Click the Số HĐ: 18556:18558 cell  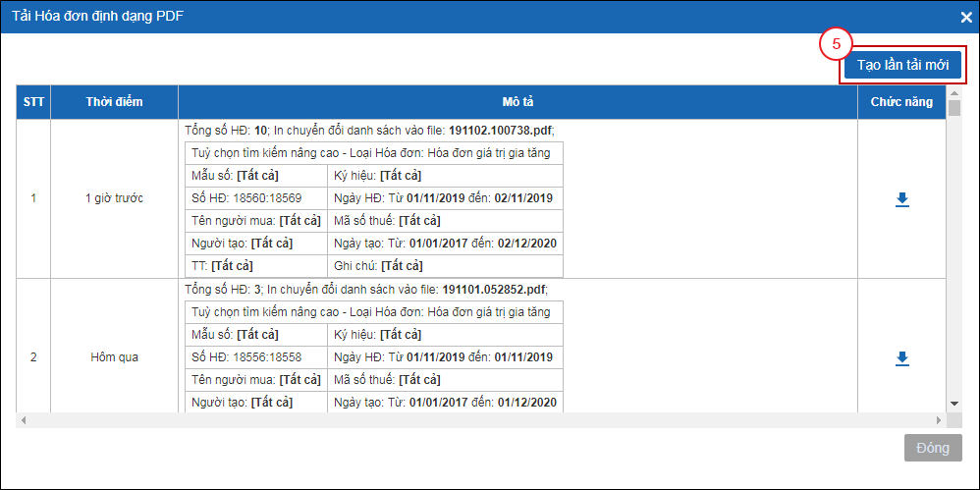(x=256, y=357)
